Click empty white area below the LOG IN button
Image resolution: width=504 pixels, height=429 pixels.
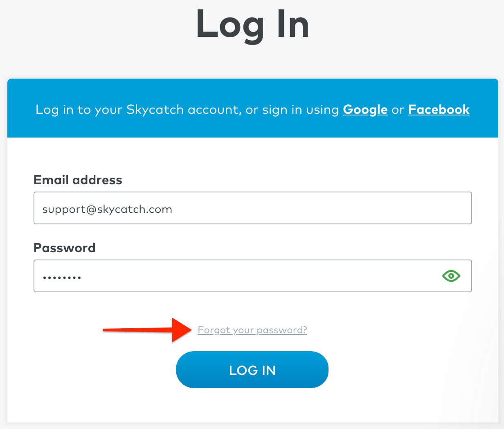[x=252, y=406]
